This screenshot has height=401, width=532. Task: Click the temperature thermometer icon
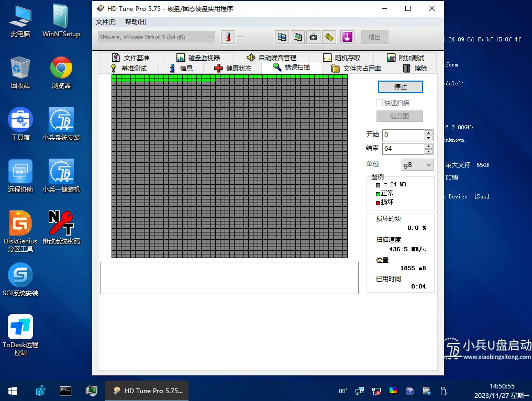coord(228,37)
